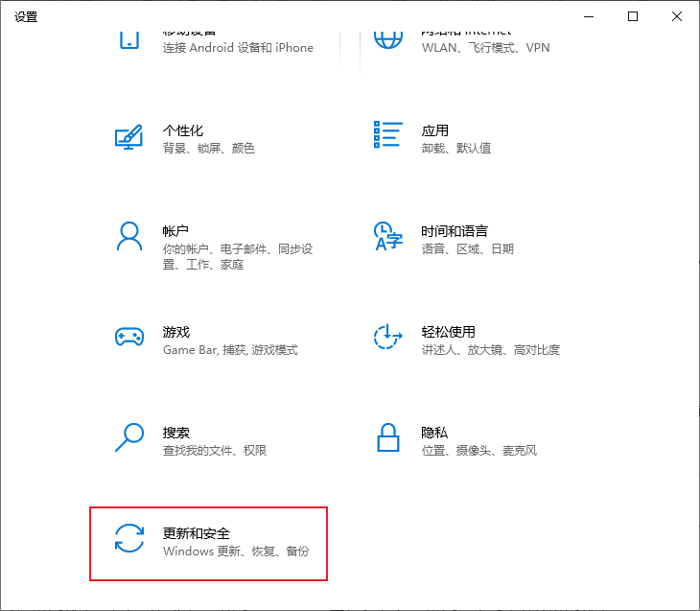The image size is (700, 611).
Task: Click the text Game Bar, 捕获, 游戏模式
Action: pos(230,350)
